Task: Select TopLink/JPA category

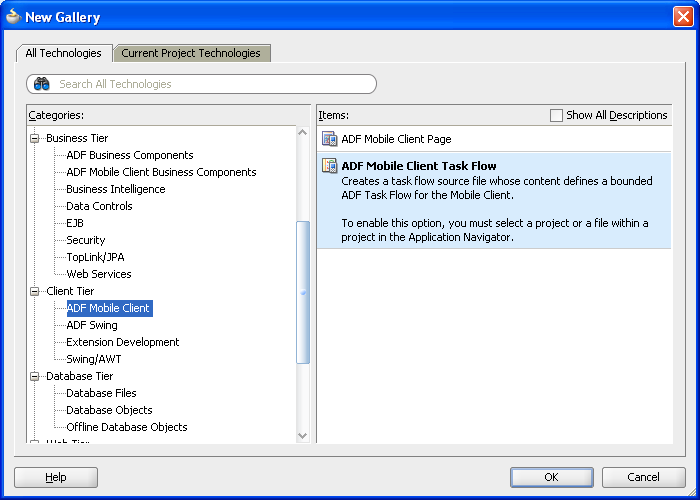Action: coord(96,257)
